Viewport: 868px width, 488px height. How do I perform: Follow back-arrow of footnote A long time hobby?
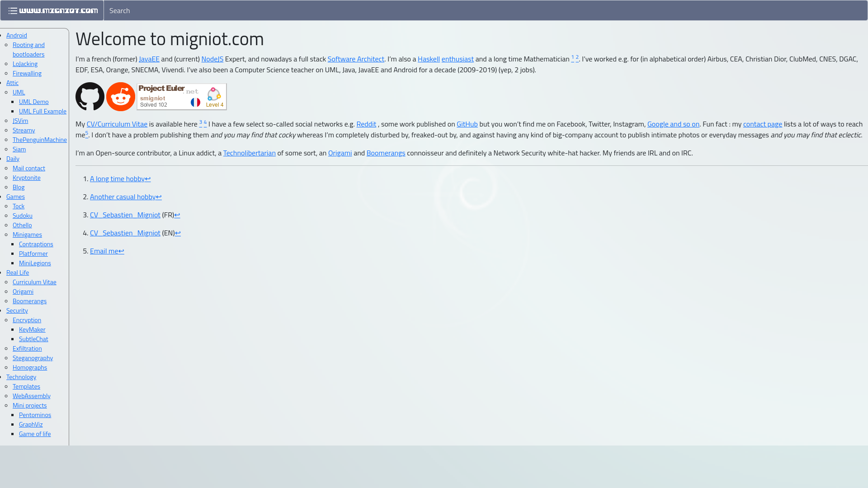pos(148,178)
